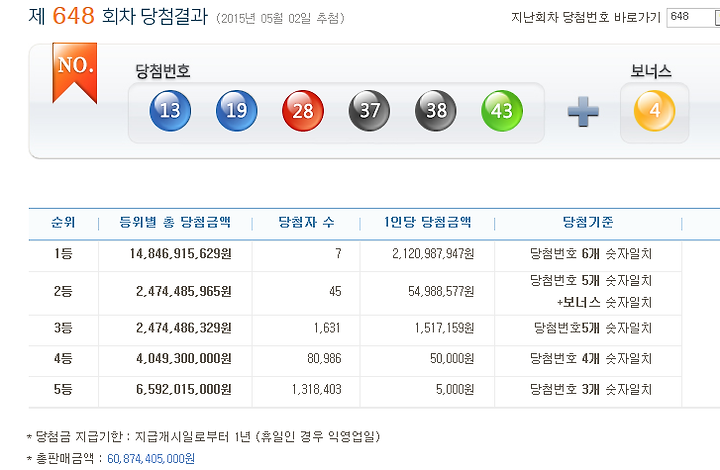Screen dimensions: 720x470
Task: Click the 1인당 당첨금액 column header
Action: click(428, 223)
